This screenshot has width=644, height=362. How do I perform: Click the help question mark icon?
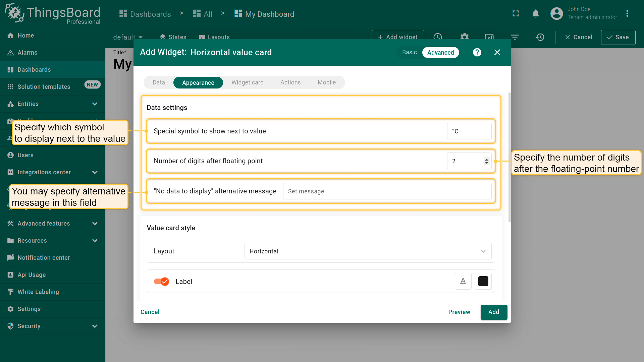[477, 52]
